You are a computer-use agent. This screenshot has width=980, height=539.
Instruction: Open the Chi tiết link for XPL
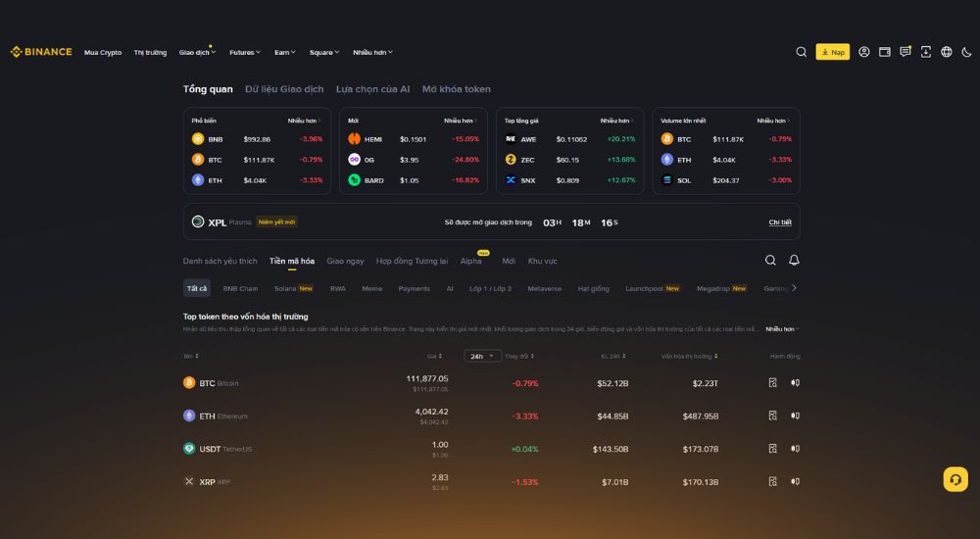click(x=780, y=222)
